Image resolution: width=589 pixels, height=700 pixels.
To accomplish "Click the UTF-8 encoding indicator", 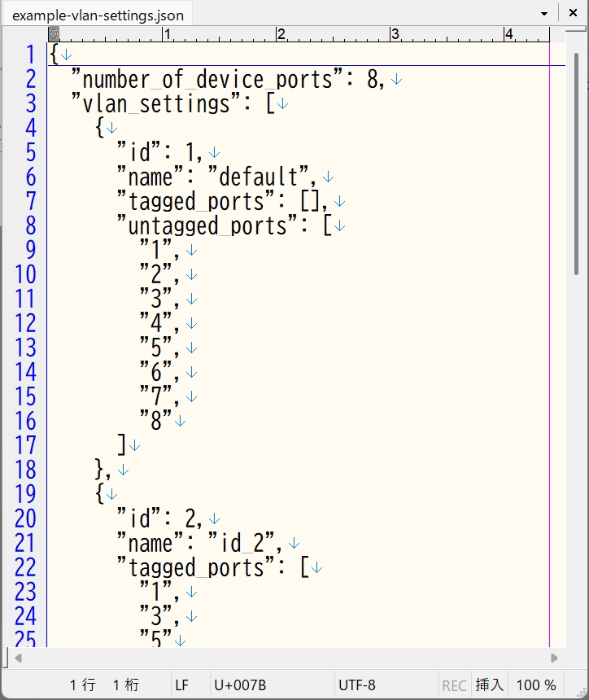I will coord(356,685).
